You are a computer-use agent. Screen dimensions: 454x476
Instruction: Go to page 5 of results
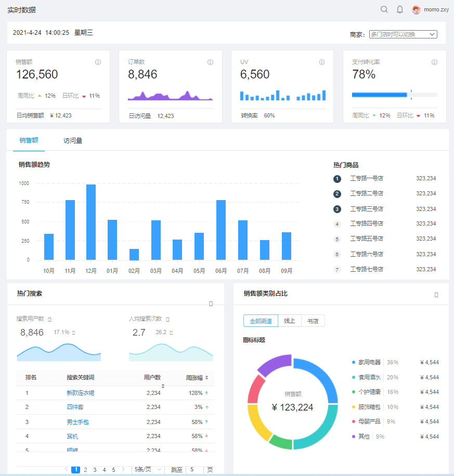(x=114, y=470)
